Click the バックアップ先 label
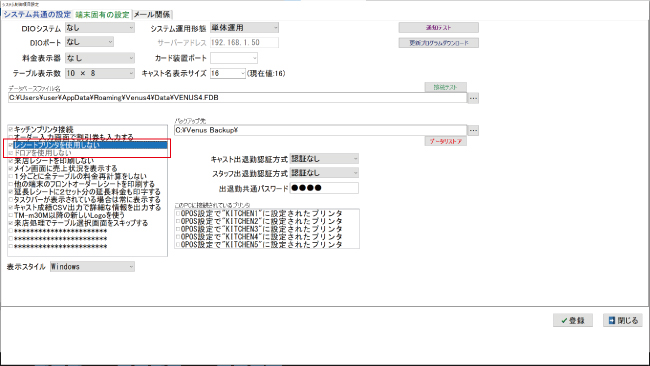This screenshot has width=650, height=366. pyautogui.click(x=190, y=121)
